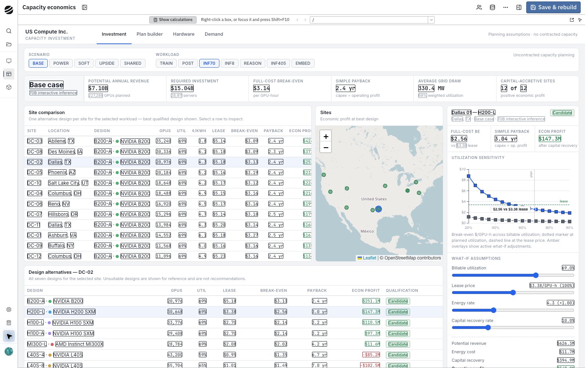Viewport: 588px width, 368px height.
Task: Select the TRAIN workload
Action: coord(166,63)
